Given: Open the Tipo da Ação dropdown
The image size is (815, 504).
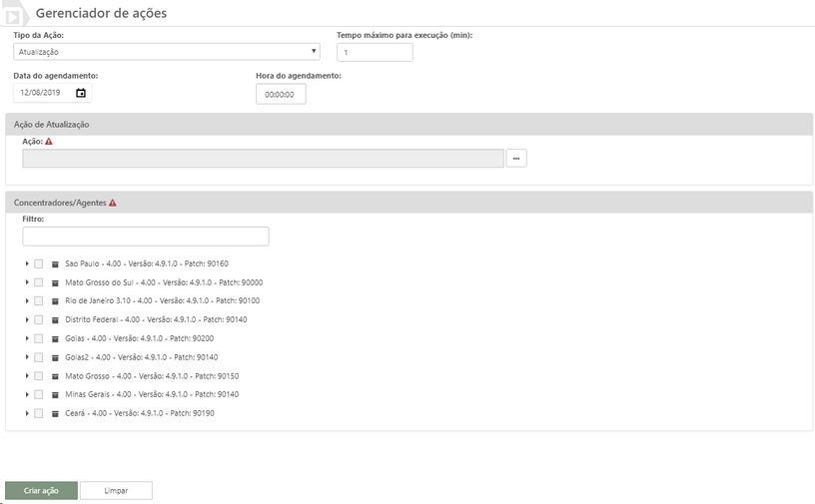Looking at the screenshot, I should click(167, 52).
